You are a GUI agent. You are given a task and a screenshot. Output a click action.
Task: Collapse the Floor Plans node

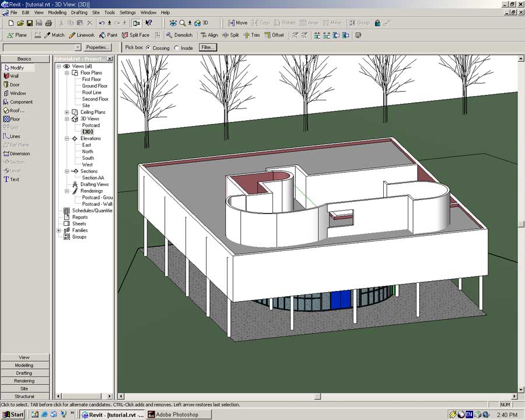(x=66, y=73)
